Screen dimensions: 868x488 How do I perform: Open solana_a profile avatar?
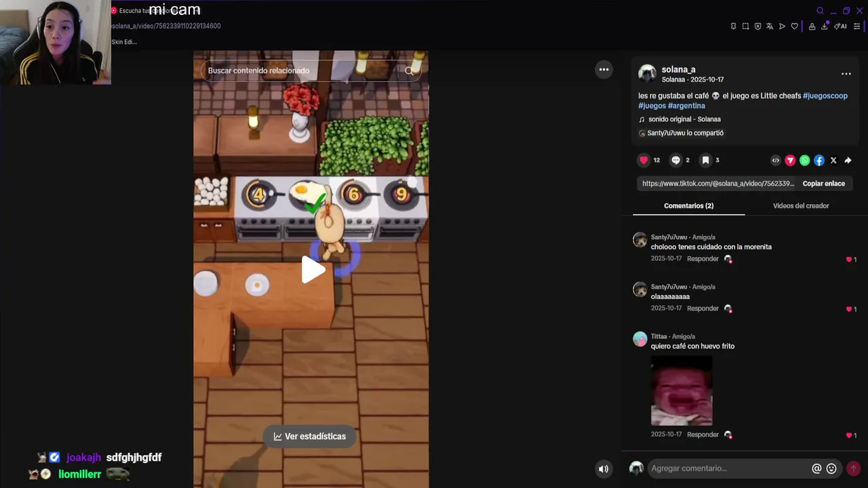tap(647, 73)
